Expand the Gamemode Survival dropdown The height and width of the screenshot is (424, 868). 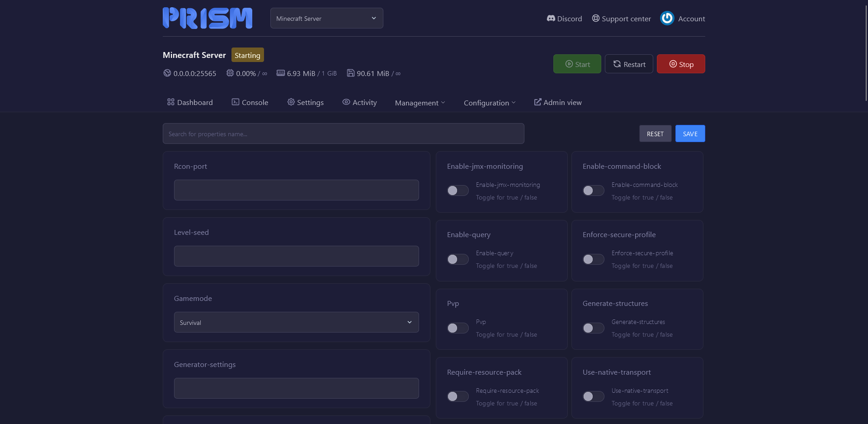pyautogui.click(x=296, y=322)
